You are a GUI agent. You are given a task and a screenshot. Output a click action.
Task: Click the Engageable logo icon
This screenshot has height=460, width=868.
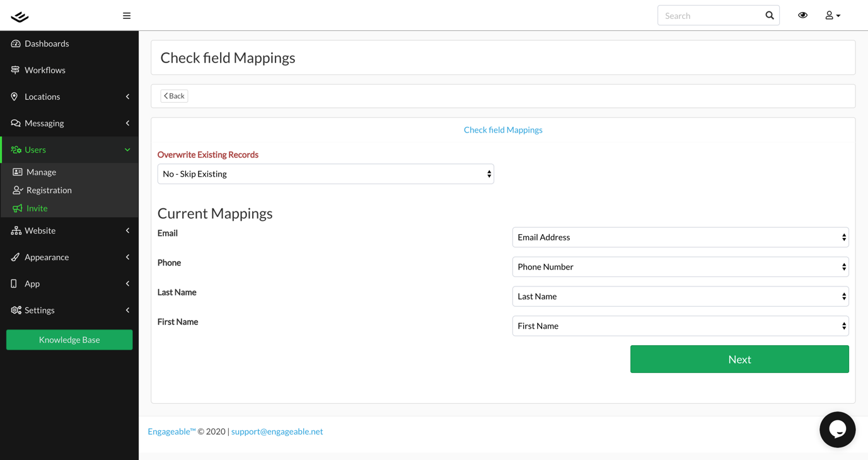20,16
